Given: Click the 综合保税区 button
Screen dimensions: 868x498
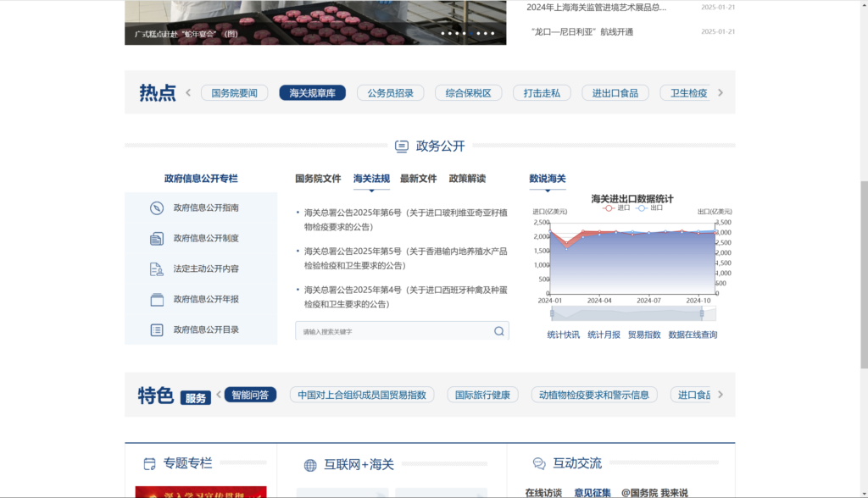Looking at the screenshot, I should 468,93.
